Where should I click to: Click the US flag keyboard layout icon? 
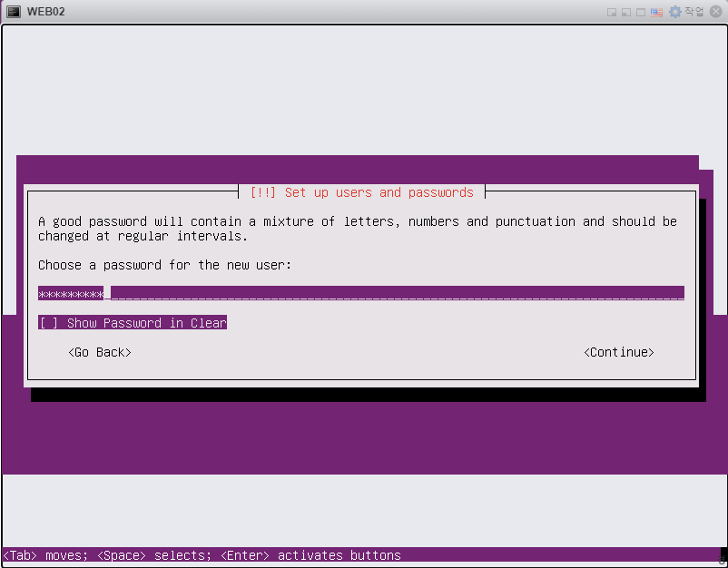point(656,12)
